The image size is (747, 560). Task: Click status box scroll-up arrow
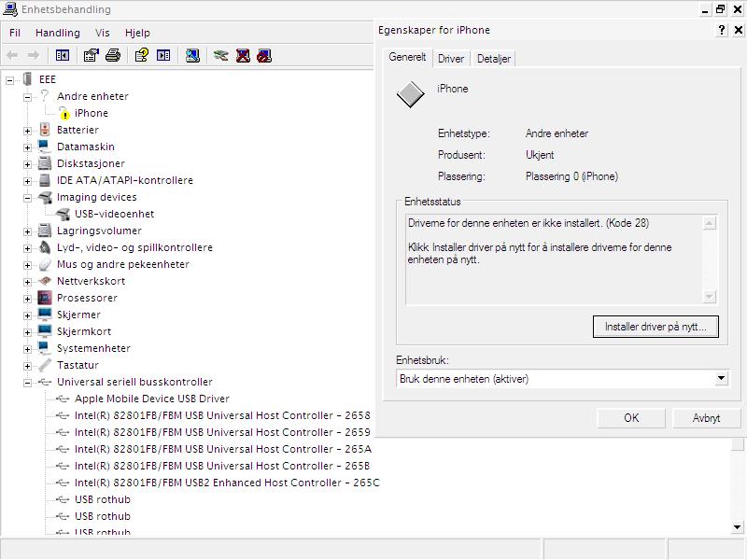[710, 223]
